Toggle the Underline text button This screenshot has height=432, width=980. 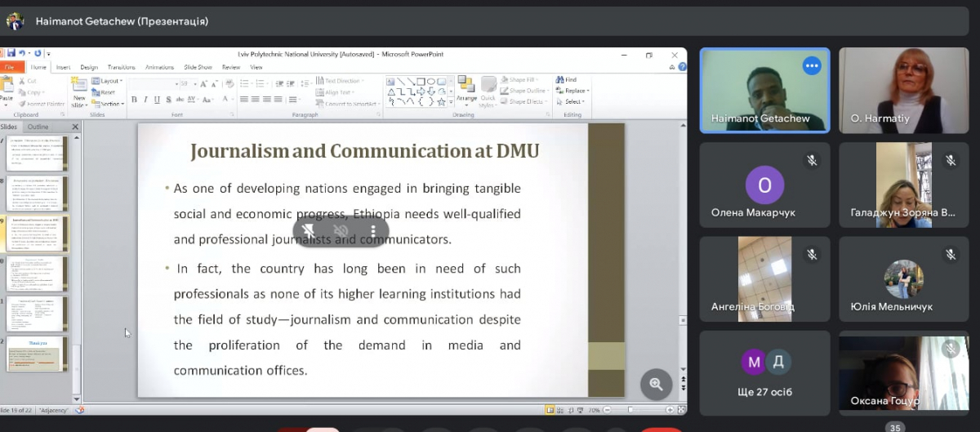coord(157,100)
